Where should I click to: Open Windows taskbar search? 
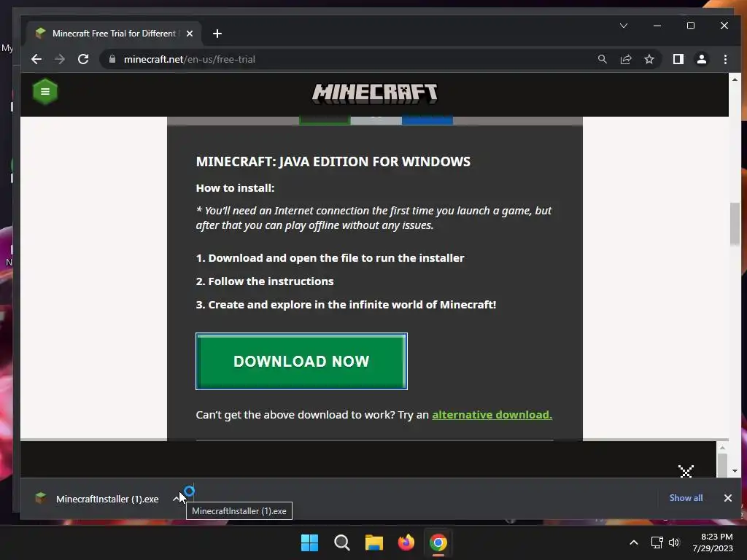click(342, 542)
